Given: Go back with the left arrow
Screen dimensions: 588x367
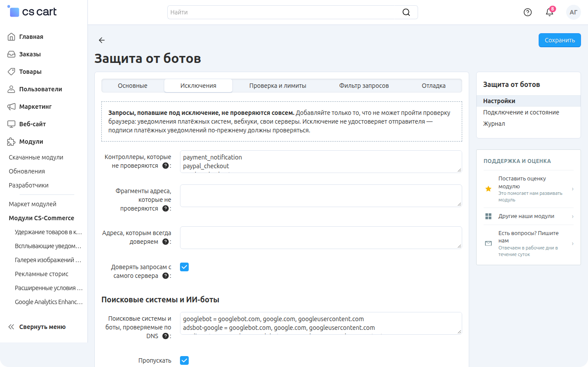Looking at the screenshot, I should pyautogui.click(x=102, y=40).
